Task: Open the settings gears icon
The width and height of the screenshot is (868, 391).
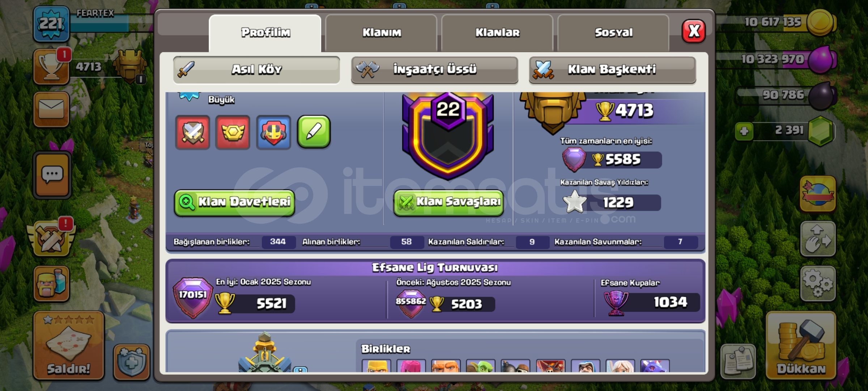Action: tap(818, 284)
